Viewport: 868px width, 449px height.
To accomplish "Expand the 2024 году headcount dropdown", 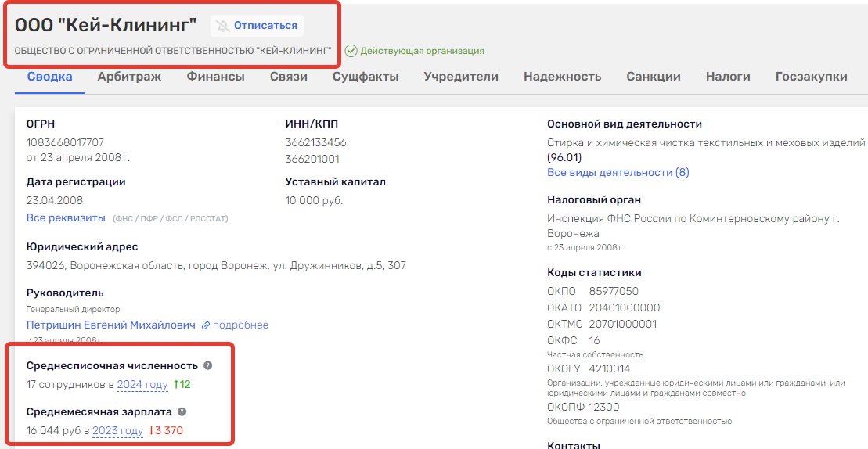I will [x=142, y=384].
